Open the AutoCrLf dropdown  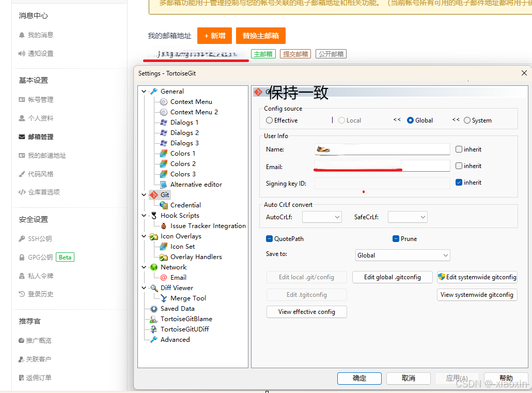point(322,217)
